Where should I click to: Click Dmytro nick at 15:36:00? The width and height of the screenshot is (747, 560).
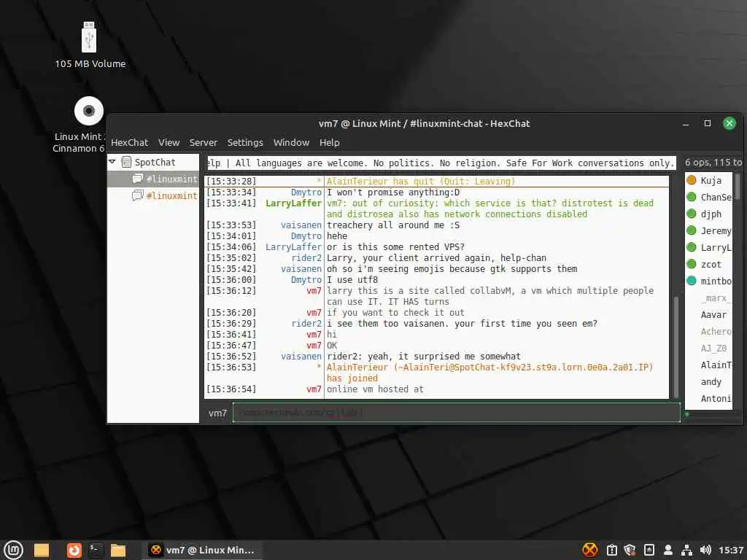(x=306, y=280)
